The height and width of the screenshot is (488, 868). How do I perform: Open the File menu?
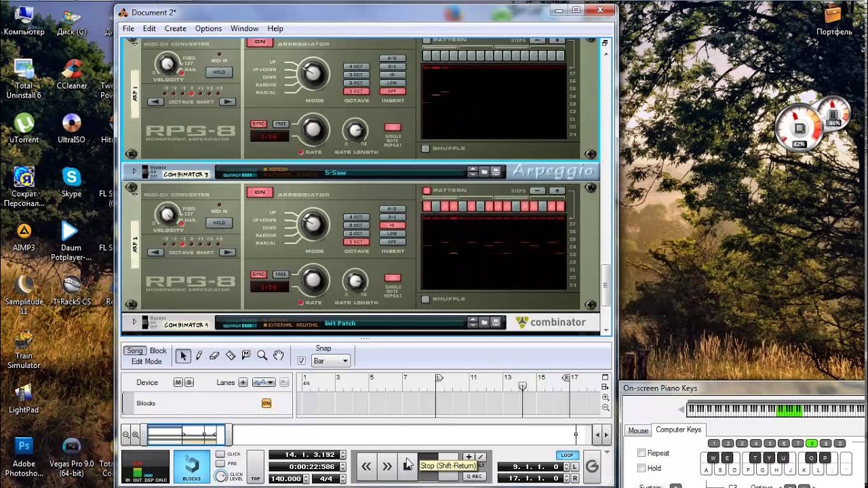coord(128,28)
